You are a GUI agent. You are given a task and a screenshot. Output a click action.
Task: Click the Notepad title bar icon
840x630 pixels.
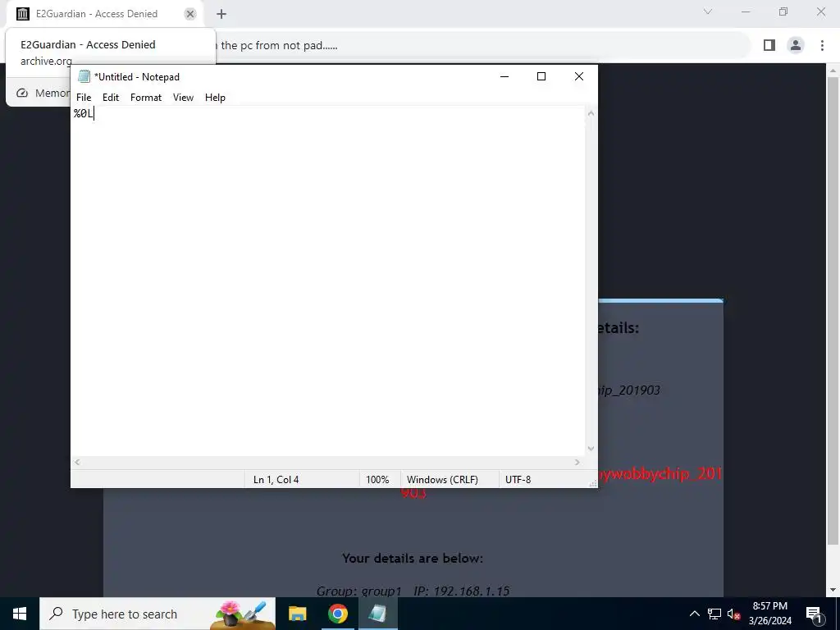point(84,76)
